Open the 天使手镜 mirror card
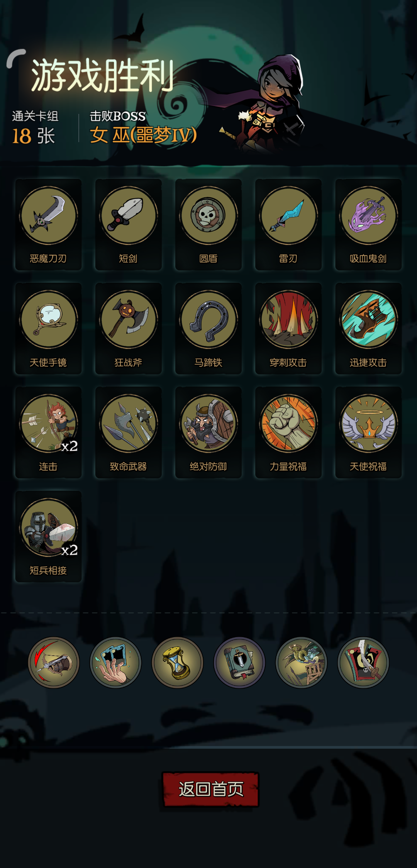 pos(48,328)
